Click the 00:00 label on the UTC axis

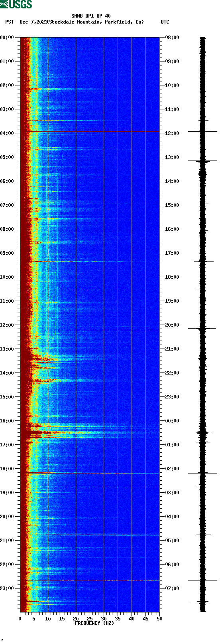click(x=172, y=421)
